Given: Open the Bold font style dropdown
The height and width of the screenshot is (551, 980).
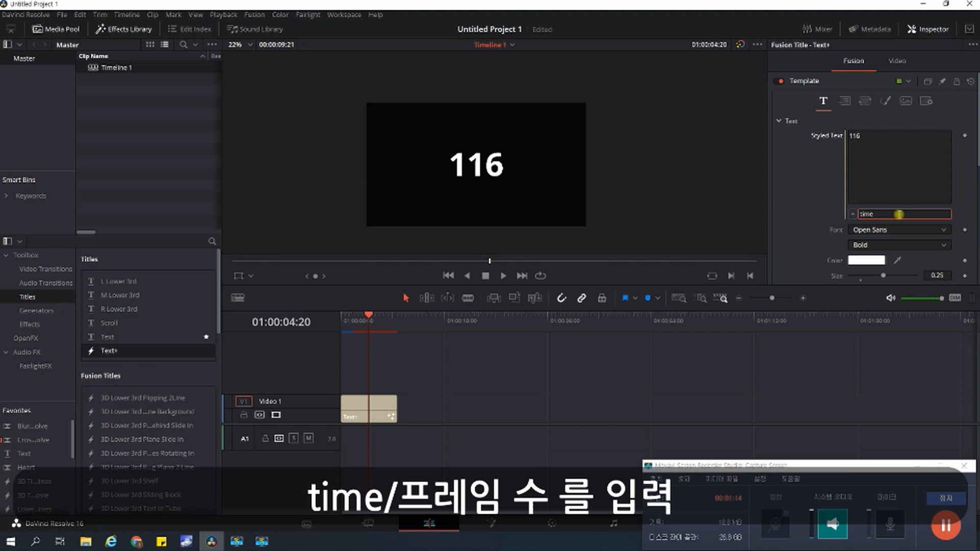Looking at the screenshot, I should coord(899,245).
